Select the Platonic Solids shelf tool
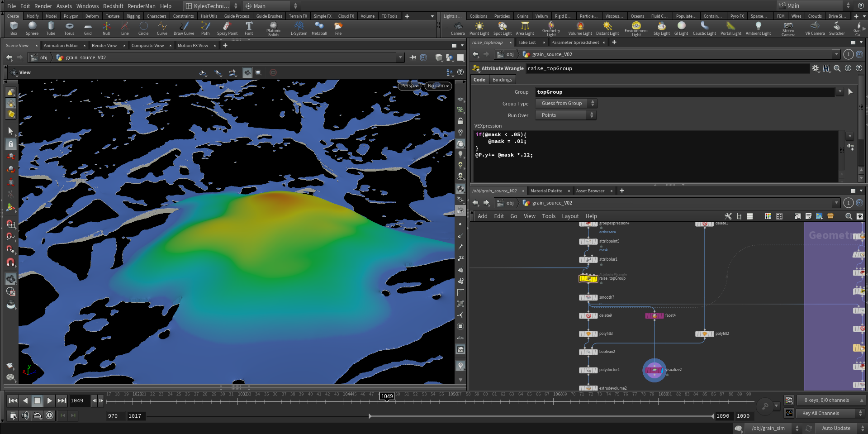This screenshot has width=868, height=434. [x=273, y=28]
